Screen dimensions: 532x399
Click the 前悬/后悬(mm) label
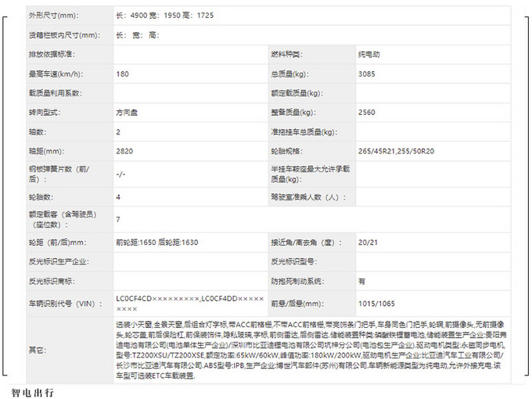pyautogui.click(x=297, y=304)
